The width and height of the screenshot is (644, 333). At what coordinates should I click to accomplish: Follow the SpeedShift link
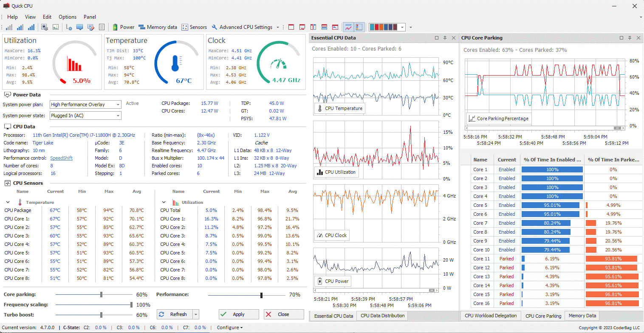click(x=61, y=158)
